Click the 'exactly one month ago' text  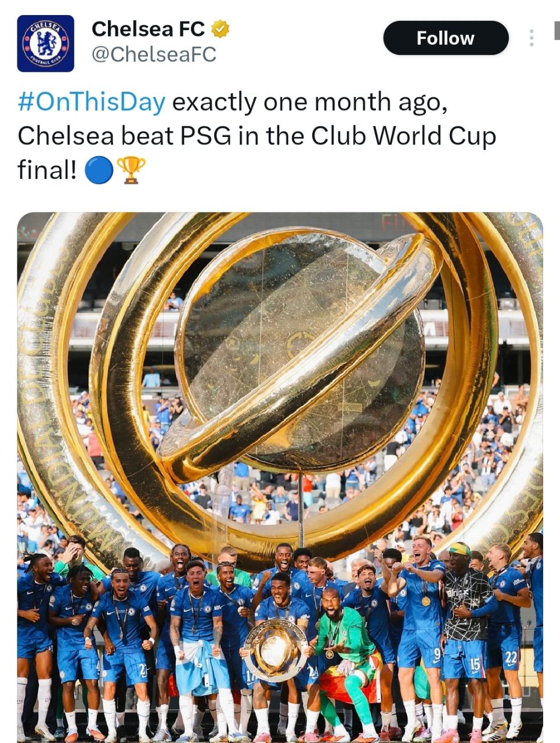(309, 102)
